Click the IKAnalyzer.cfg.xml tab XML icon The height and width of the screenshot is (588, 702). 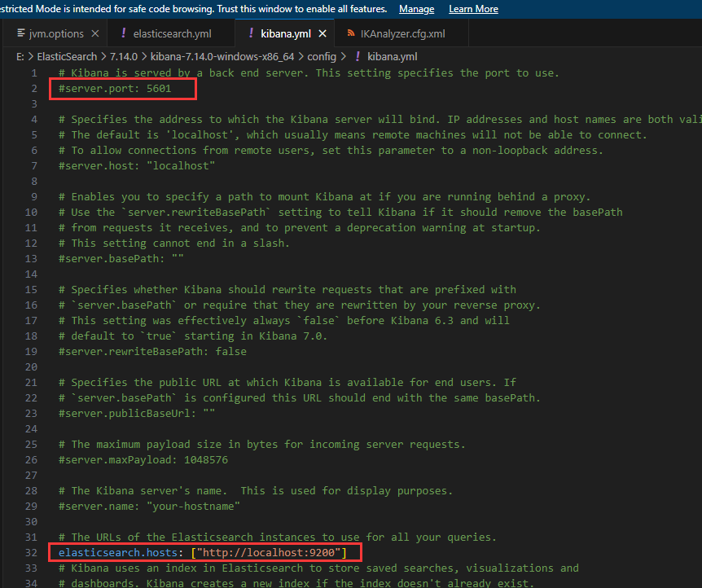pos(351,33)
